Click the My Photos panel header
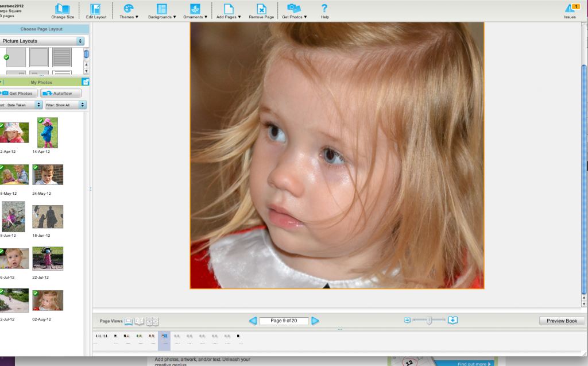 point(41,82)
